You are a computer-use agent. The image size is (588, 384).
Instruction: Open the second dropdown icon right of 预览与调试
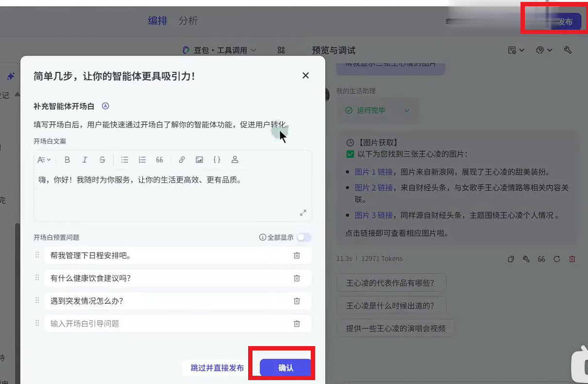coord(544,50)
